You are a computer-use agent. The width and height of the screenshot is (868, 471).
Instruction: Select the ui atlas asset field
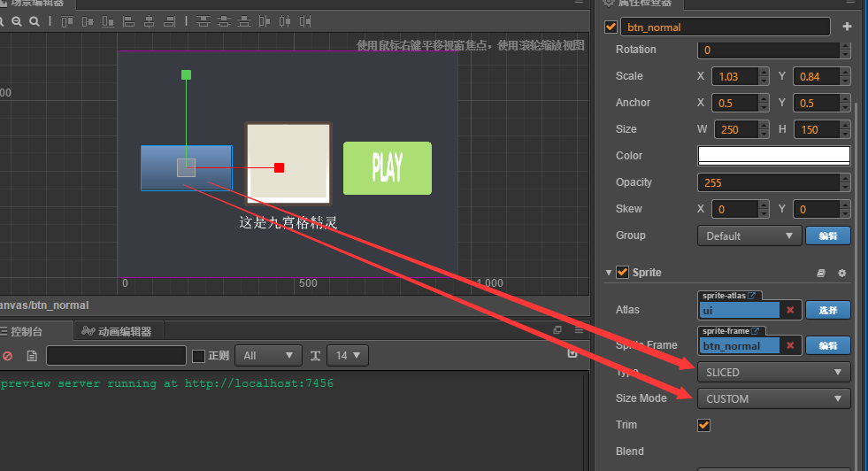pyautogui.click(x=740, y=310)
